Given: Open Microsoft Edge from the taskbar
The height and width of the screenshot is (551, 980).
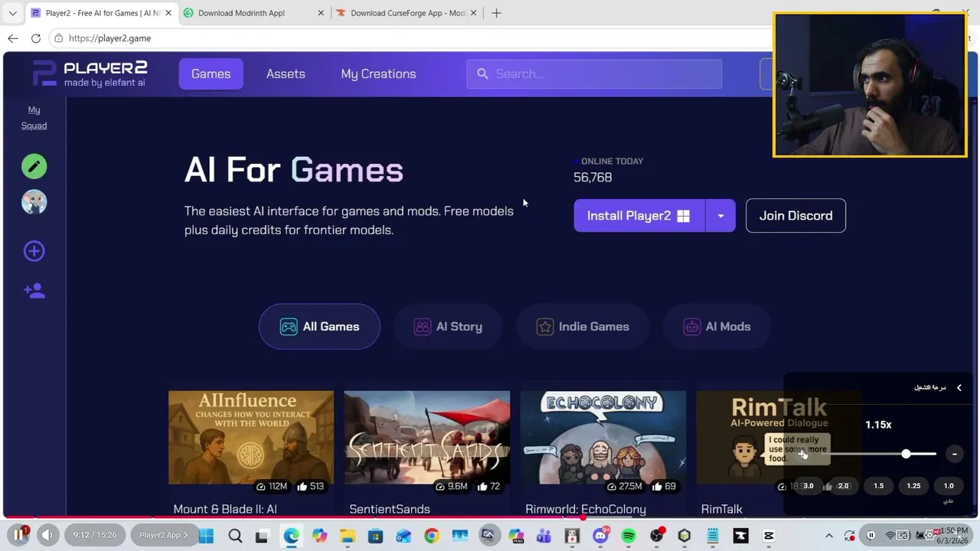Looking at the screenshot, I should [291, 536].
